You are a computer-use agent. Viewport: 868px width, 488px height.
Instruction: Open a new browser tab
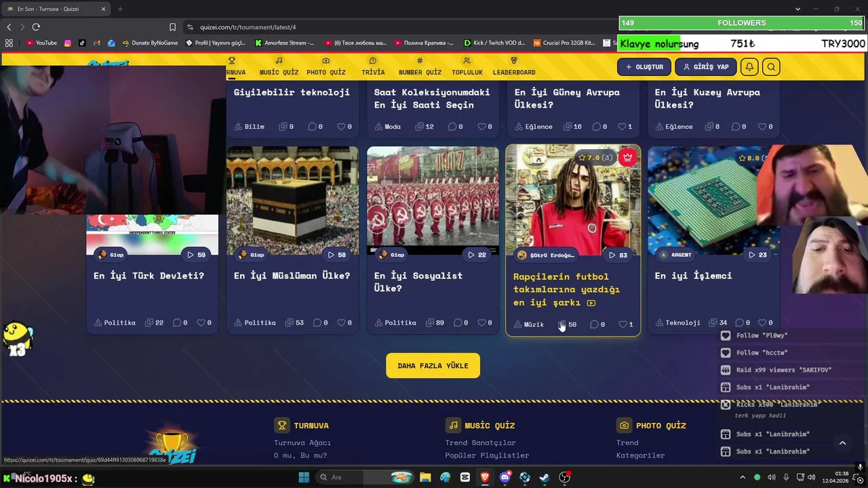[x=120, y=9]
